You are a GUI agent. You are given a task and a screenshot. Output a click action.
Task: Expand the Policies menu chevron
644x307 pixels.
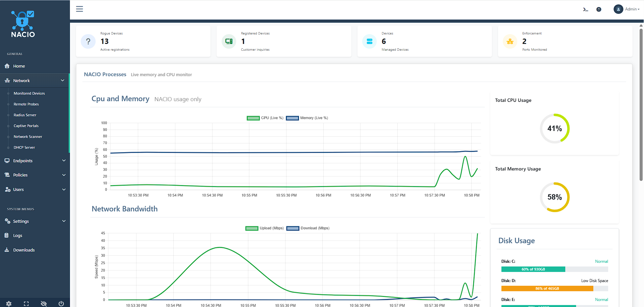tap(64, 175)
